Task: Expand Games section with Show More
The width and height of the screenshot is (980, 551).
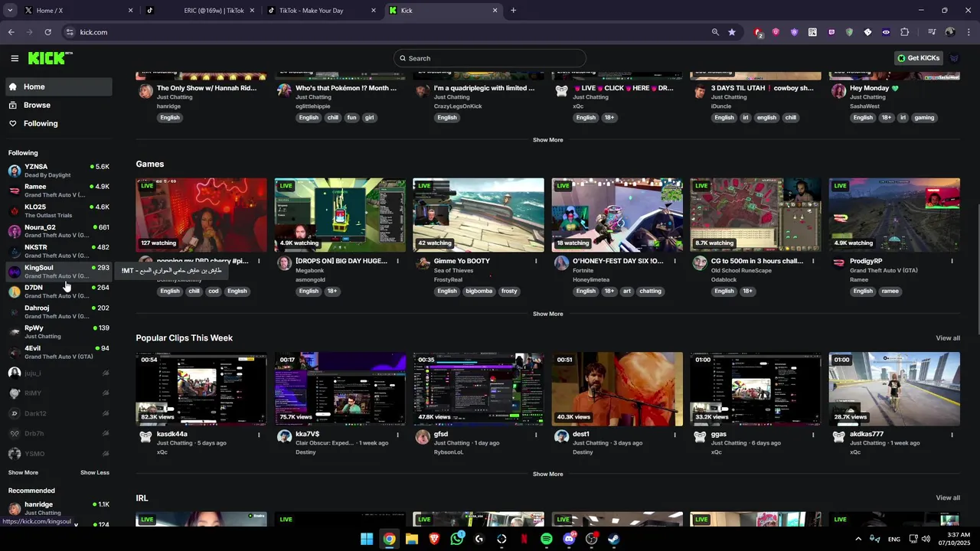Action: 547,314
